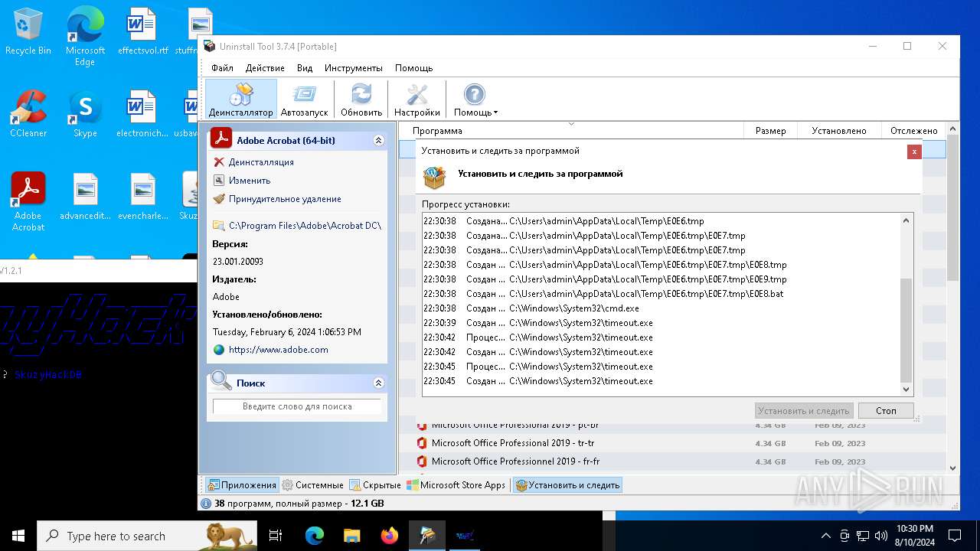Screen dimensions: 980x551
Task: Open network icon in system tray
Action: [863, 536]
